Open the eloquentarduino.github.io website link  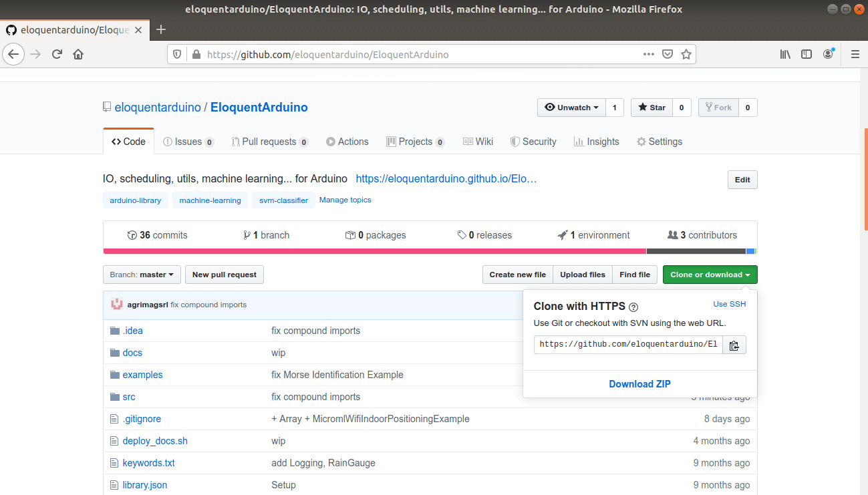click(446, 179)
